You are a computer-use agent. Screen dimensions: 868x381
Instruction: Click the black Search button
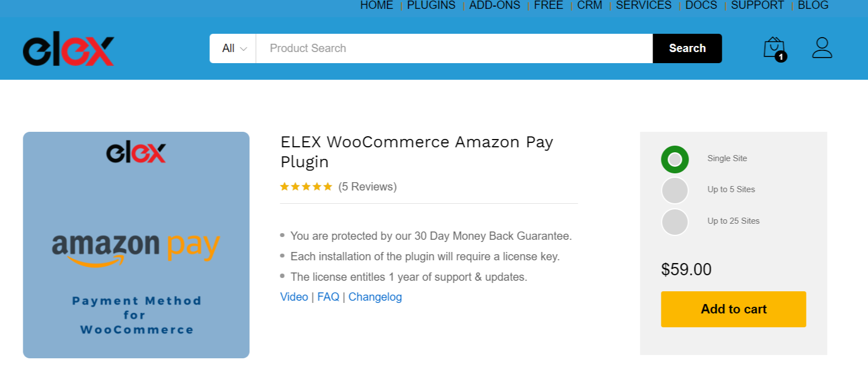click(687, 48)
